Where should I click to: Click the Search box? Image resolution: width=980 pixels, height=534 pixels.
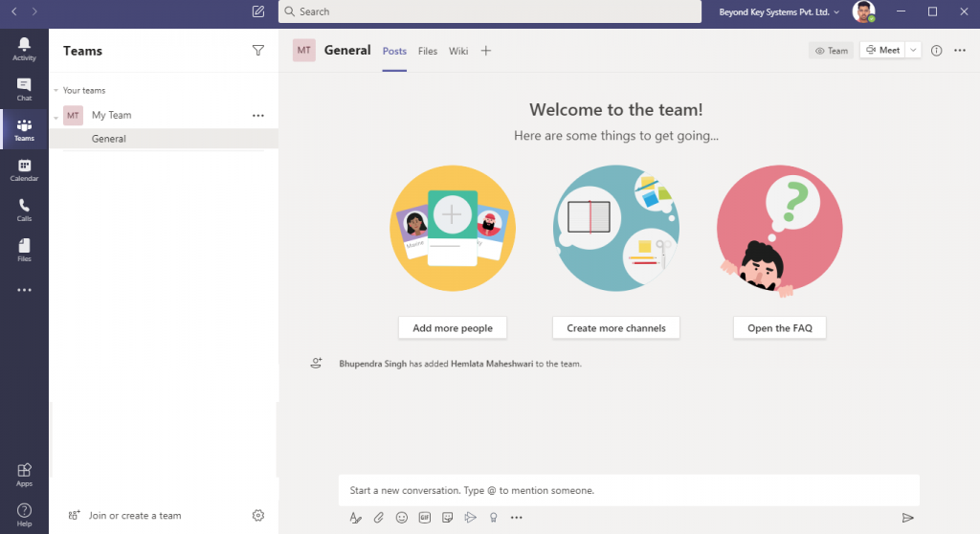(x=490, y=11)
